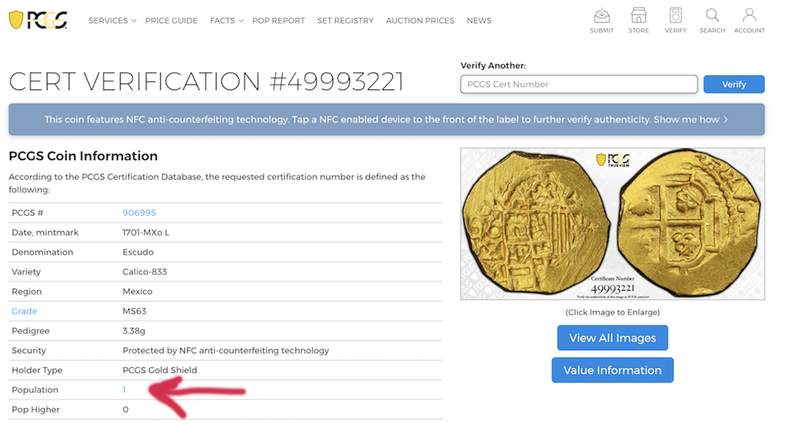Select the MS63 grade value
This screenshot has height=434, width=800.
[x=134, y=311]
